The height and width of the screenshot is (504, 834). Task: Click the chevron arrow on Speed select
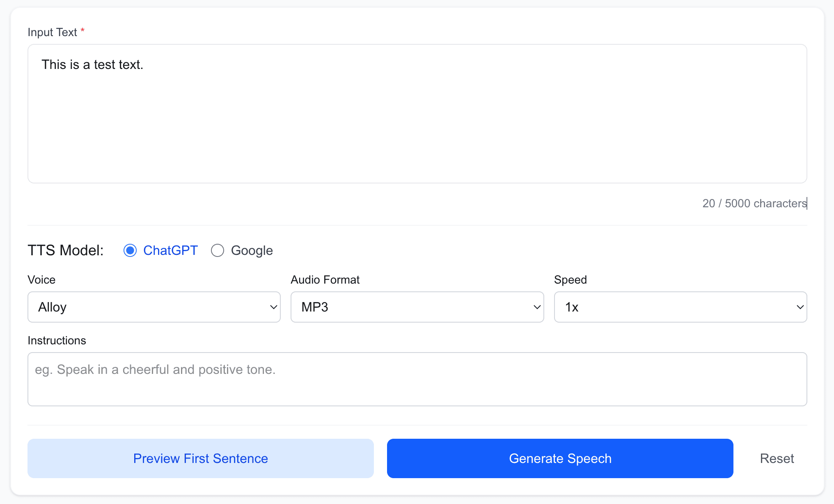[x=800, y=307]
